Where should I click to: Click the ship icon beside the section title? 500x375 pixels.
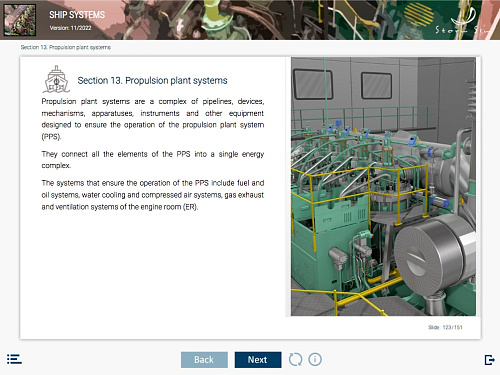[56, 79]
